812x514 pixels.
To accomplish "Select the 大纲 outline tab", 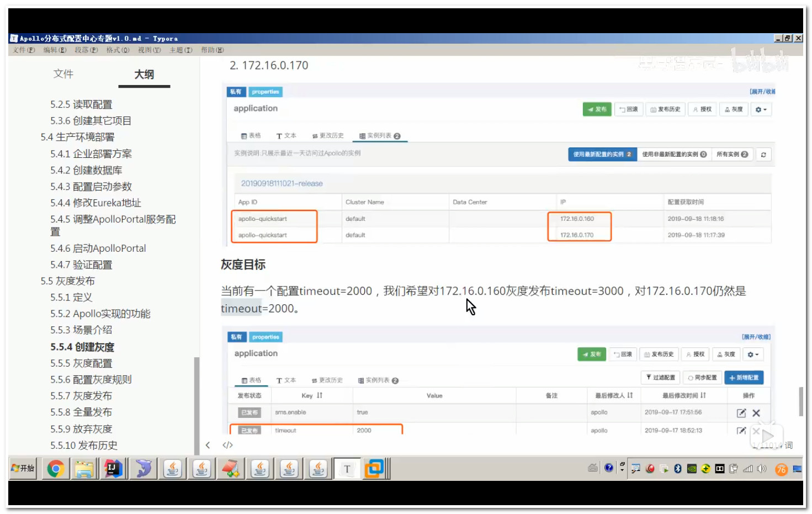I will [x=144, y=75].
